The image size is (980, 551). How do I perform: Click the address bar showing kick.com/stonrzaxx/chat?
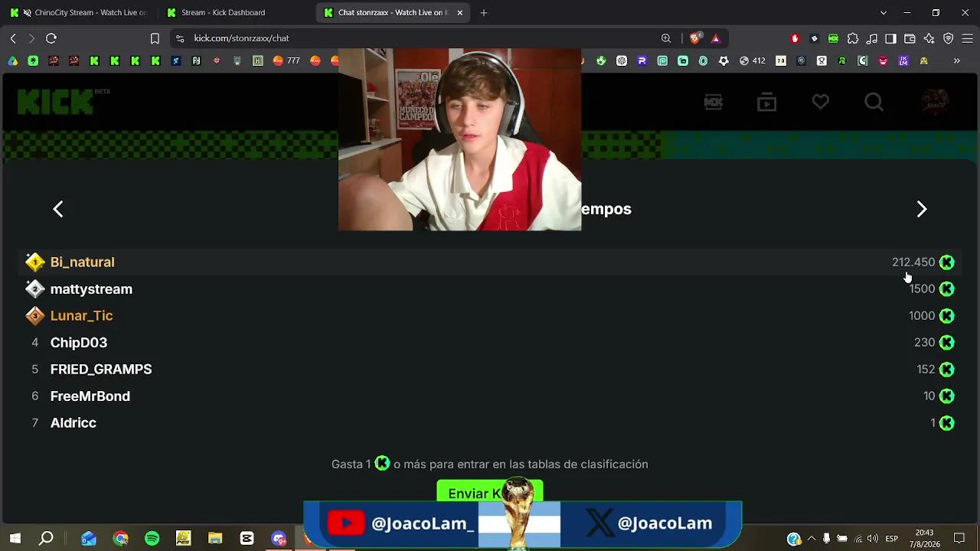[448, 38]
